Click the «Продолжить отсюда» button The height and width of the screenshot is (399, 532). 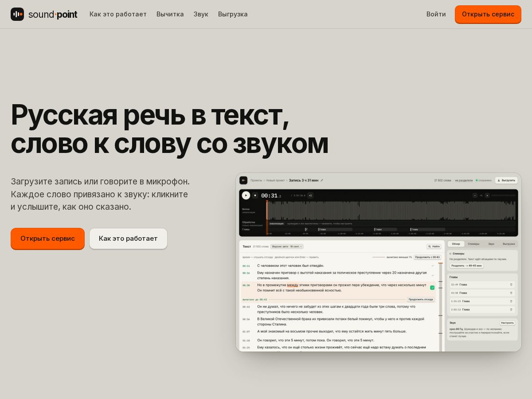(421, 299)
